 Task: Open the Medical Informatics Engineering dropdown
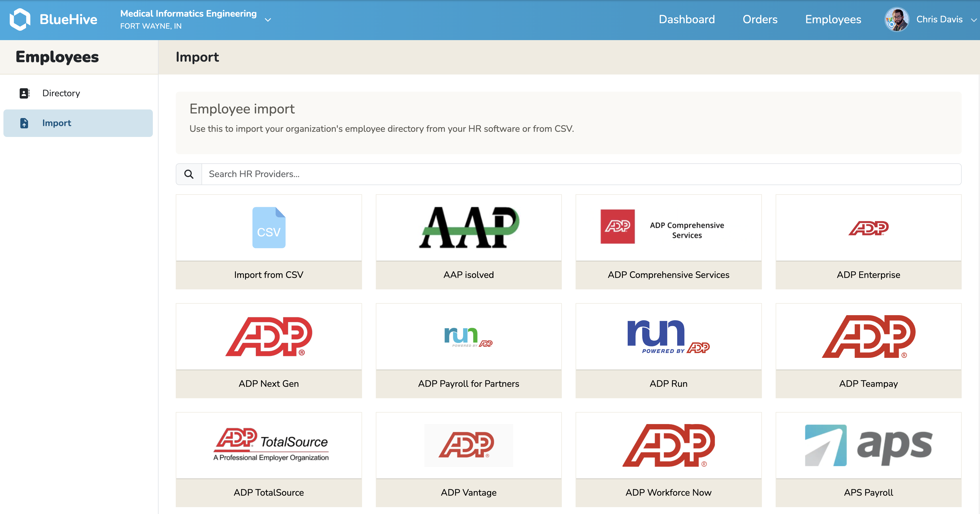(x=188, y=14)
